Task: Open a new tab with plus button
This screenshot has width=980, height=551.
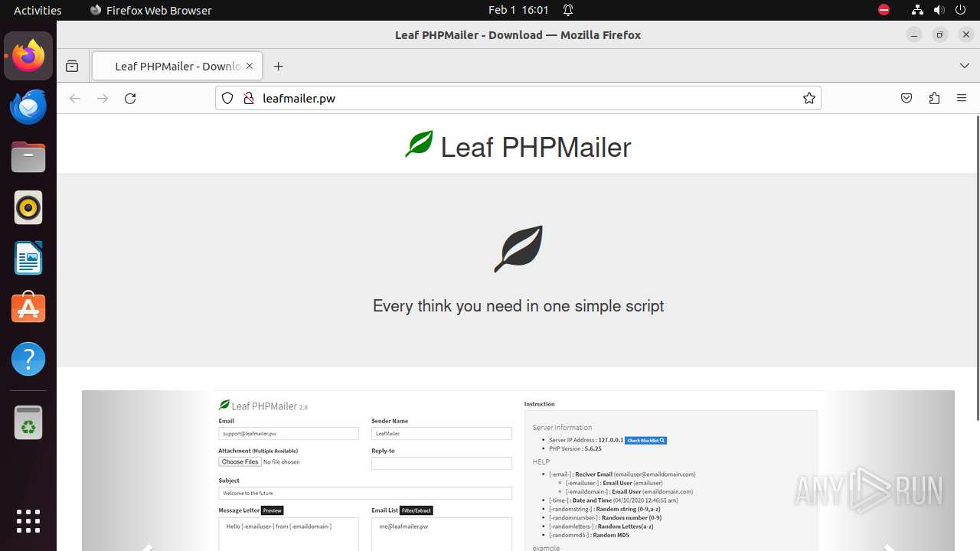Action: point(278,66)
